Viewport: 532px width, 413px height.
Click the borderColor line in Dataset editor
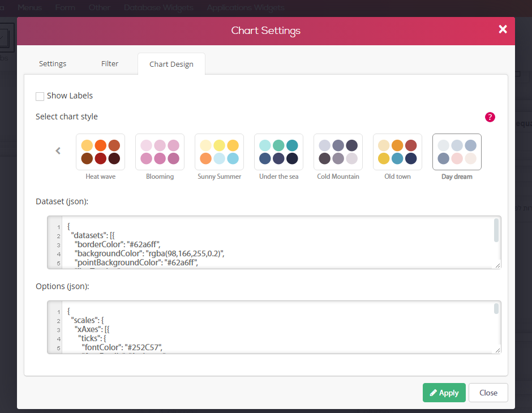pos(117,244)
